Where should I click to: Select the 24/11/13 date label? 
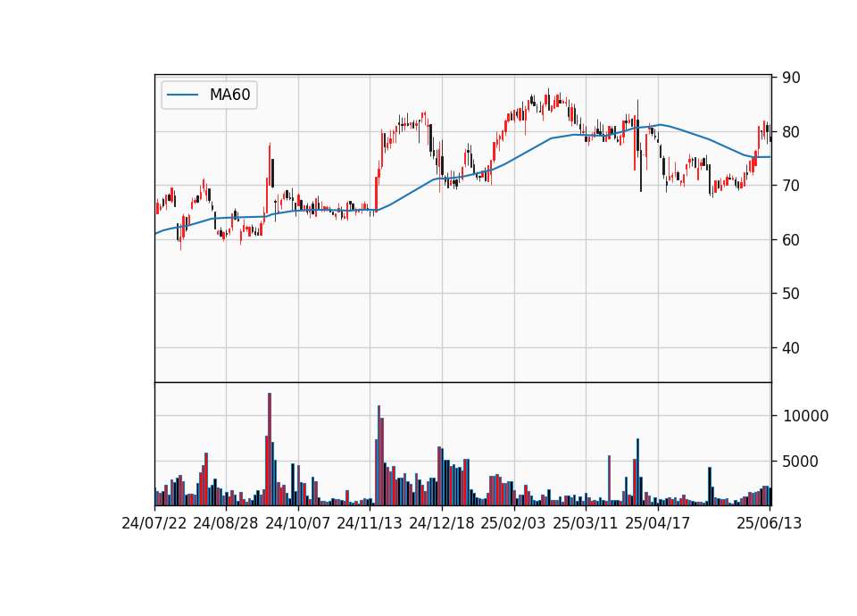pos(370,523)
